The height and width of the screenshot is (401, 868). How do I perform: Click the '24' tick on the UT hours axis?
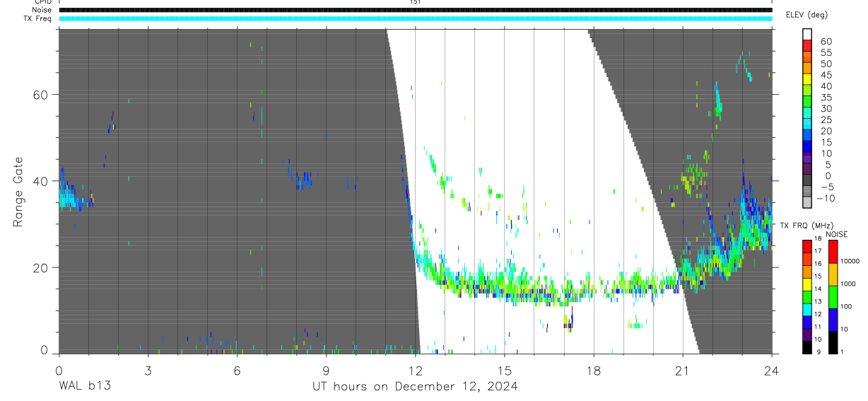772,370
